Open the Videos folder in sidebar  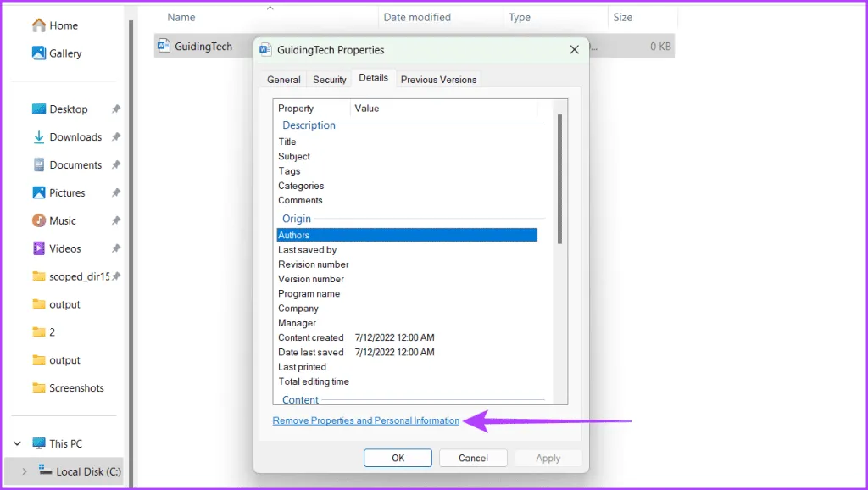39,249
